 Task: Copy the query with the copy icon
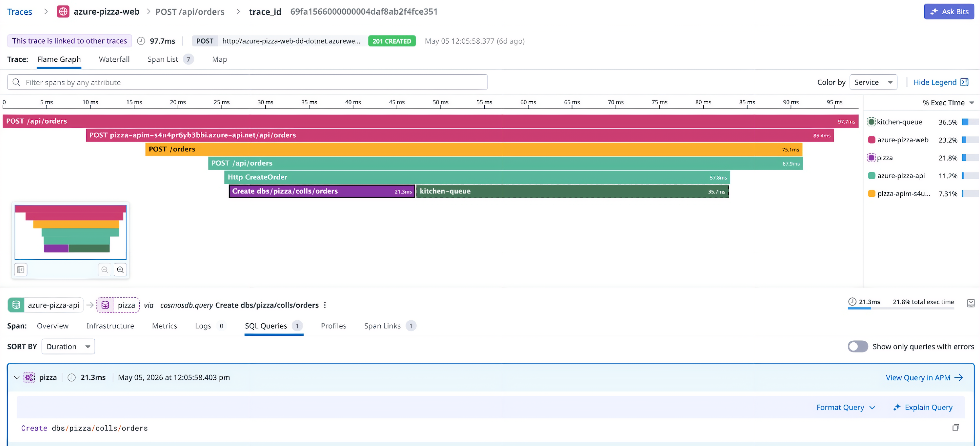(x=956, y=427)
